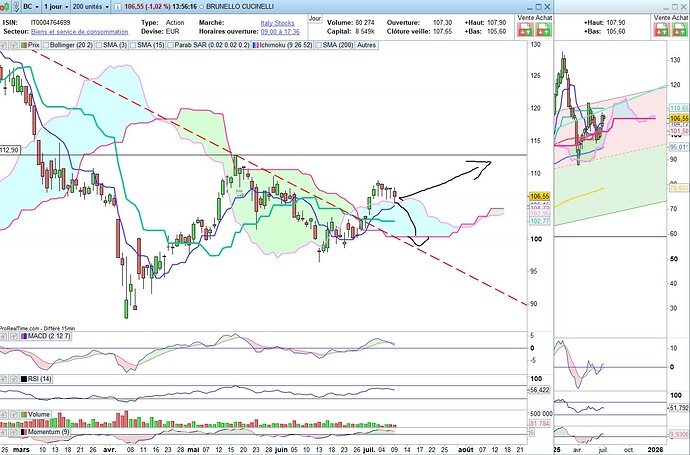Click the Ouverture 107,30 value
This screenshot has height=455, width=690.
click(443, 22)
